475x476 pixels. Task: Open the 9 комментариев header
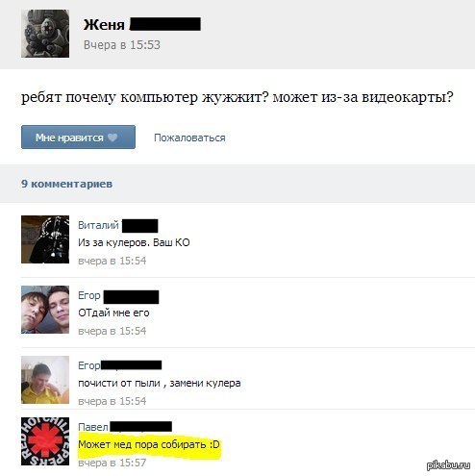pyautogui.click(x=66, y=184)
